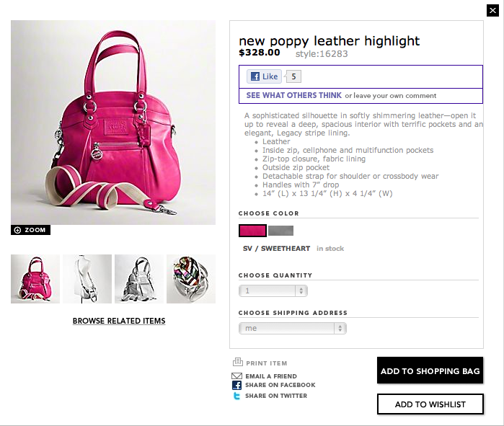
Task: Open Browse Related Items link
Action: (119, 321)
